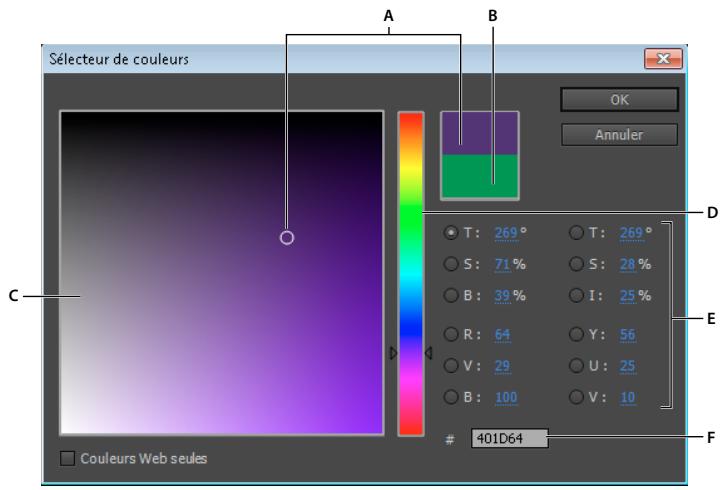Select the I 25% radio button
This screenshot has width=726, height=490.
click(576, 295)
